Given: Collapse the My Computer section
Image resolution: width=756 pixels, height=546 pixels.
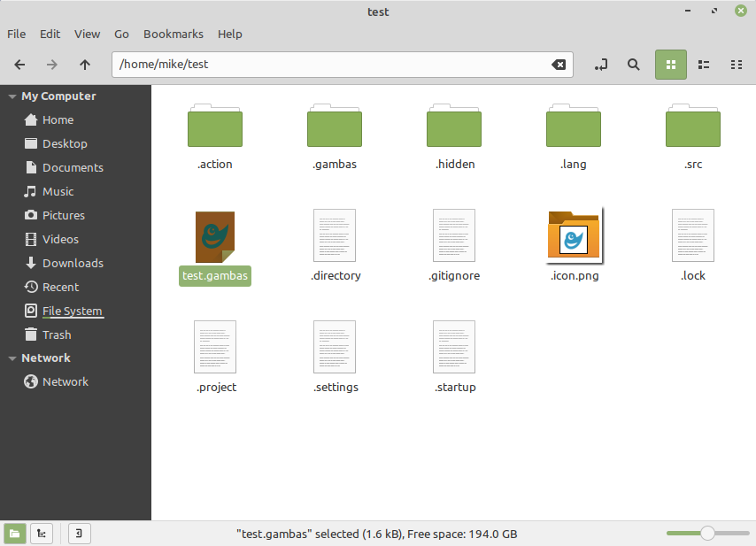Looking at the screenshot, I should [x=12, y=96].
